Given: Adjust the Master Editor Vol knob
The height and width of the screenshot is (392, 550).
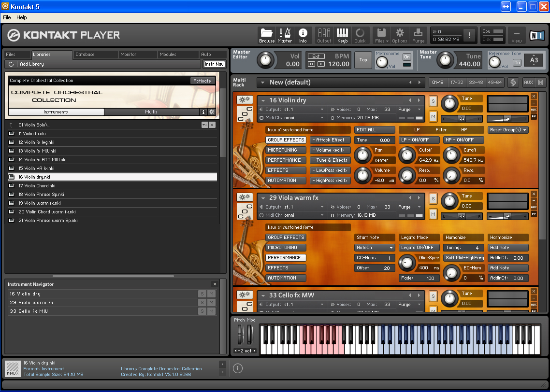Looking at the screenshot, I should click(265, 60).
